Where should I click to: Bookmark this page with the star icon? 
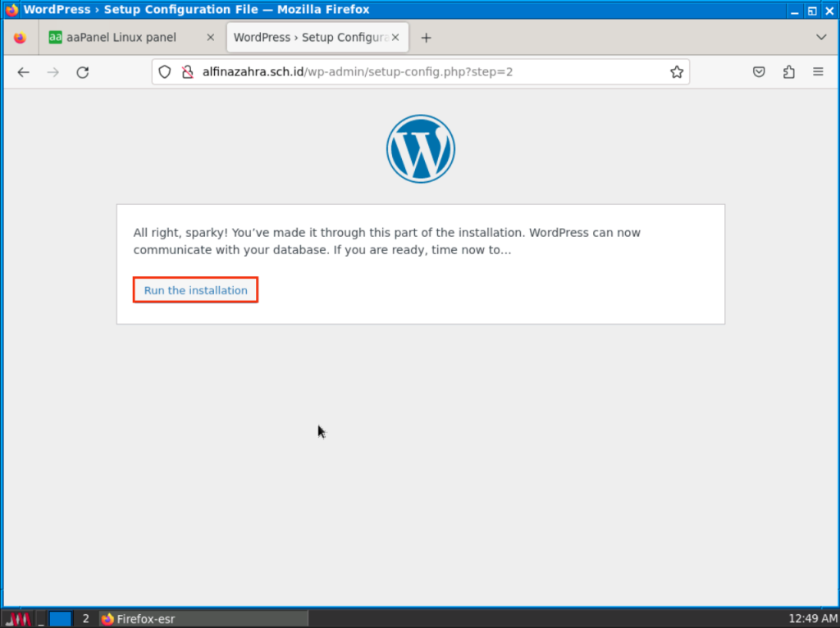(676, 72)
